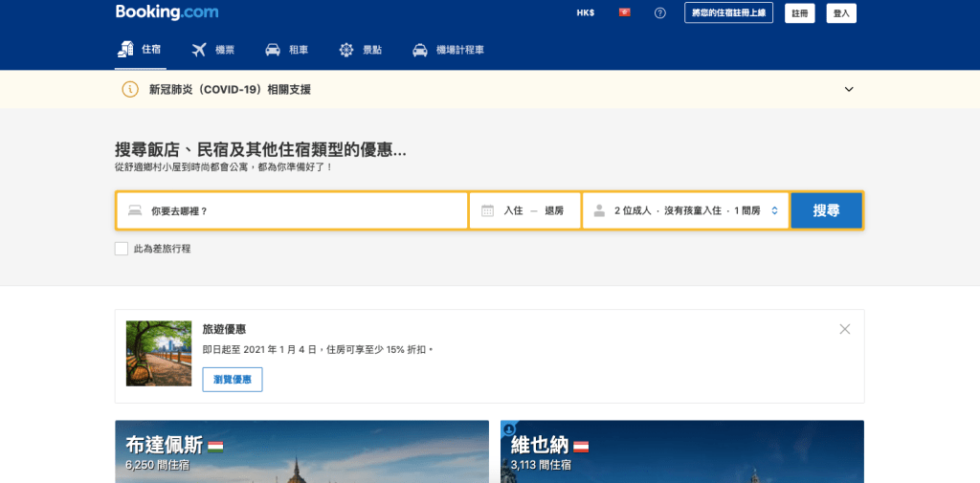Viewport: 980px width, 483px height.
Task: Open the language flag selector
Action: click(x=625, y=13)
